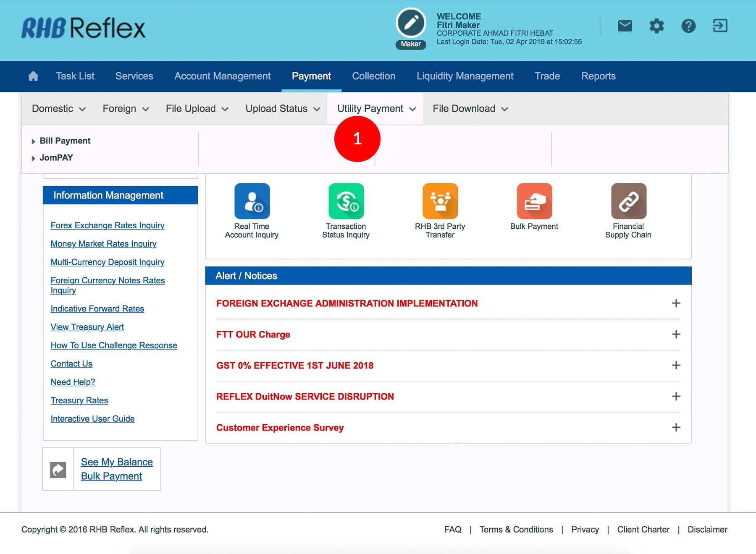The width and height of the screenshot is (756, 554).
Task: Click the Home icon in navigation bar
Action: pos(33,76)
